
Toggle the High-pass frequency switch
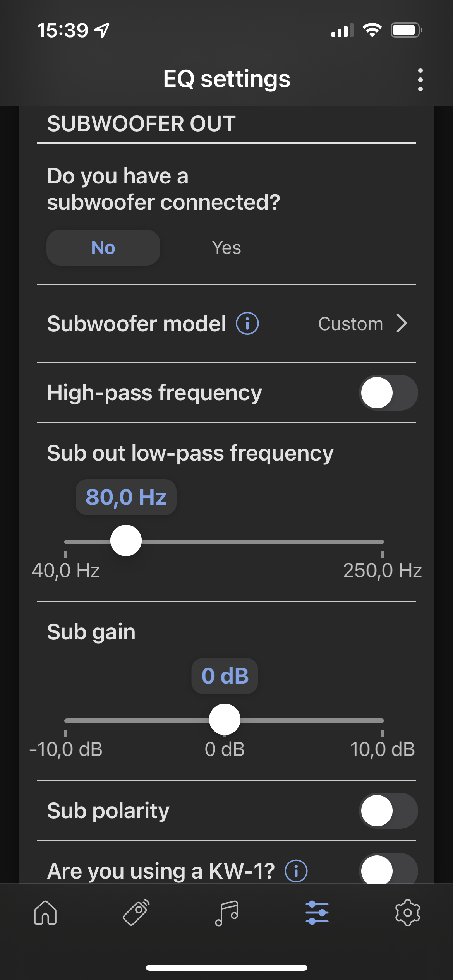(x=388, y=393)
